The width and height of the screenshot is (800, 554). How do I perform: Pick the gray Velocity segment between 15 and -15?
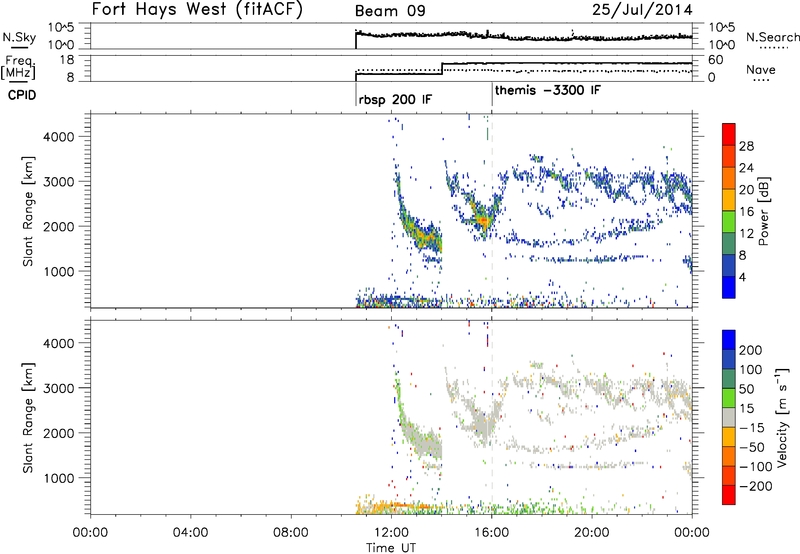coord(729,417)
